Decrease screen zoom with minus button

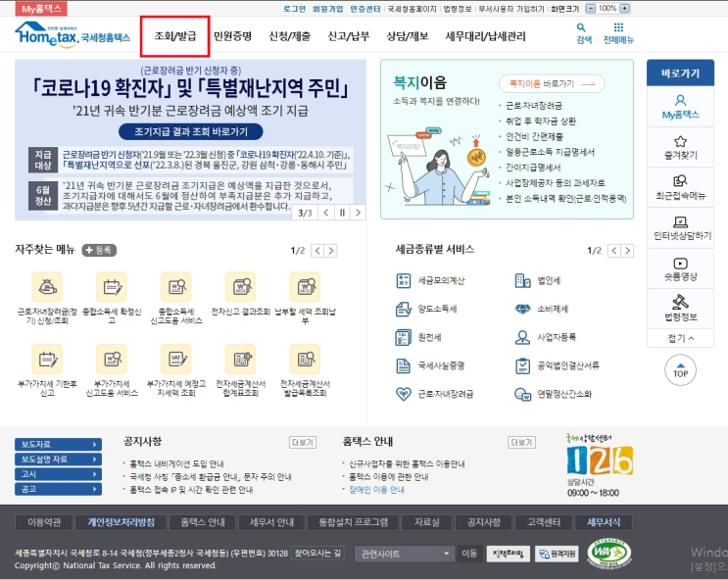pos(591,9)
